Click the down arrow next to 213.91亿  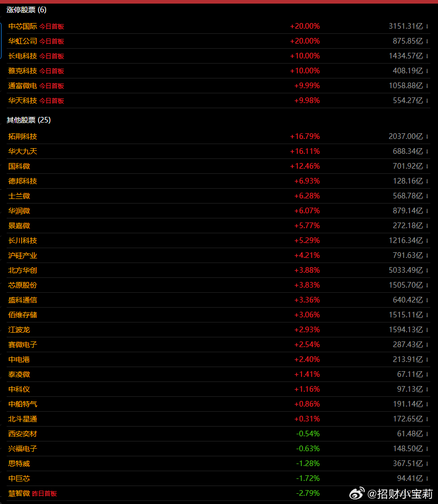point(427,360)
